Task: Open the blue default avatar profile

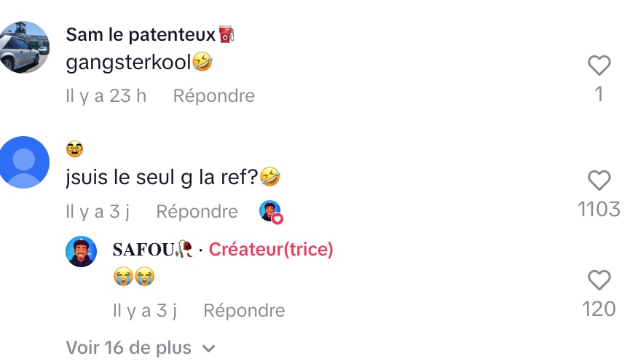Action: (25, 162)
